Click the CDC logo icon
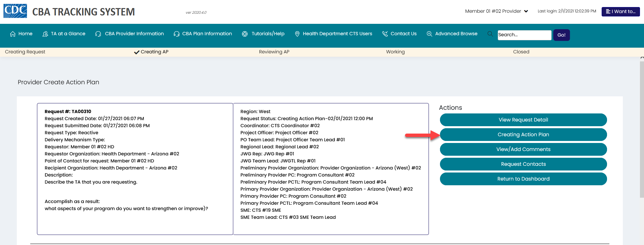The image size is (644, 245). coord(15,11)
